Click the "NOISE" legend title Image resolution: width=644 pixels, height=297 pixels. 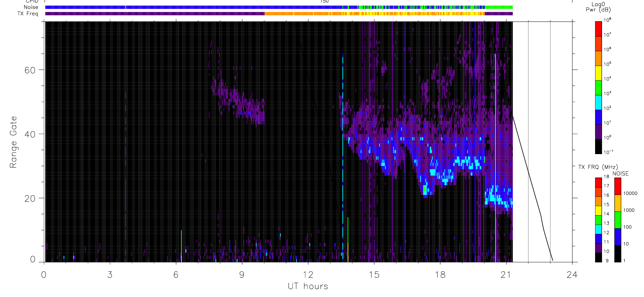pos(621,174)
